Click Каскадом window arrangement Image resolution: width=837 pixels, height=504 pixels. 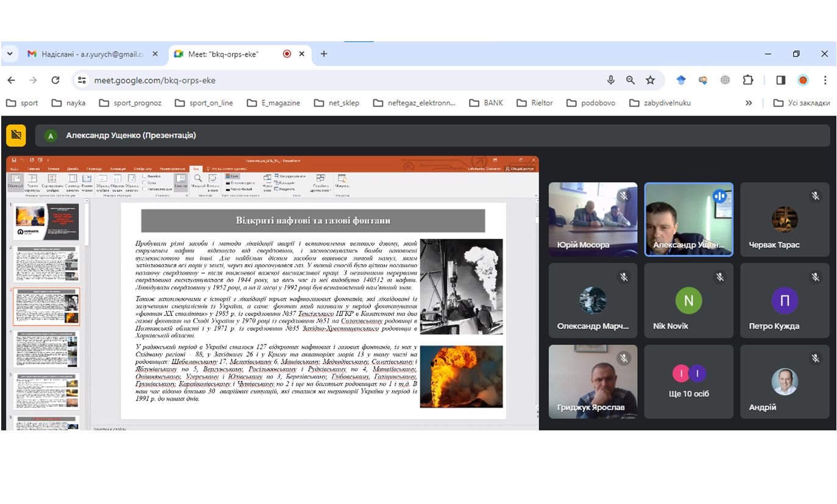point(284,183)
